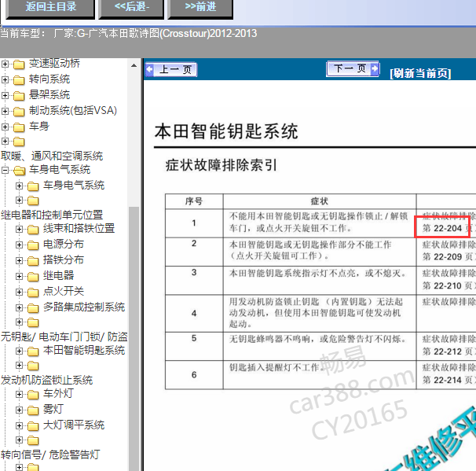The image size is (476, 471).
Task: Select the nested 车身电气系统 child item
Action: [x=74, y=185]
